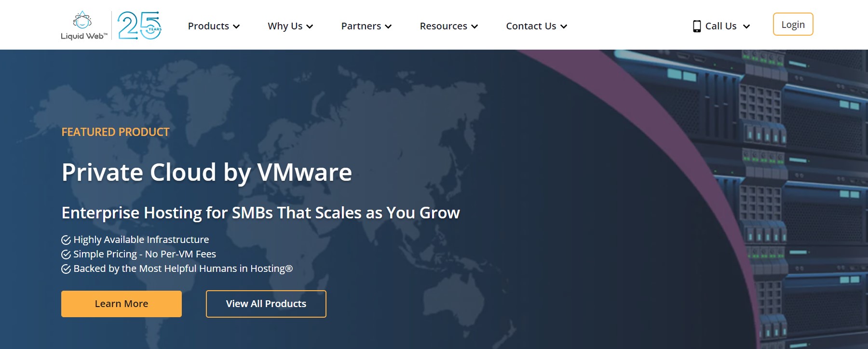
Task: Click the Backed by the Most Helpful Humans text
Action: (x=183, y=268)
